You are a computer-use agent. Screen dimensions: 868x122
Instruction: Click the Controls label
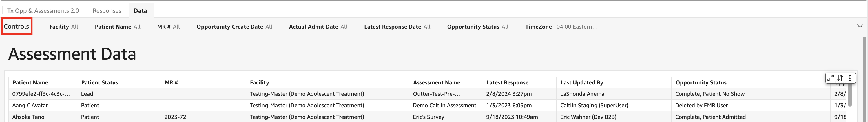click(17, 26)
